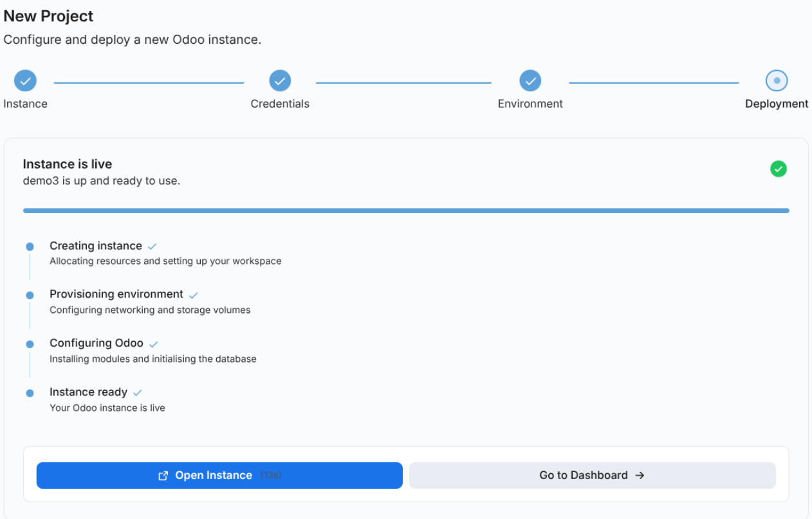Click the arrow icon in Go to Dashboard
Screen dimensions: 812x519
[640, 475]
